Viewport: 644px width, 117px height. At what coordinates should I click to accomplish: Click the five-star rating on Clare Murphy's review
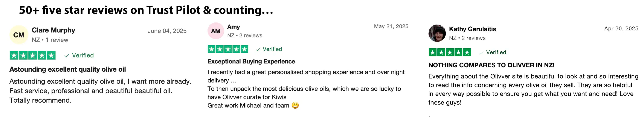click(32, 55)
